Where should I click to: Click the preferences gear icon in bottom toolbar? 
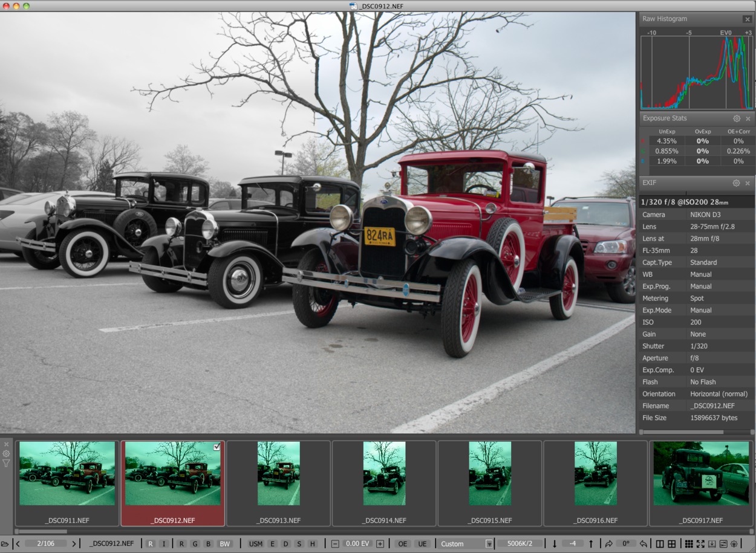(734, 544)
